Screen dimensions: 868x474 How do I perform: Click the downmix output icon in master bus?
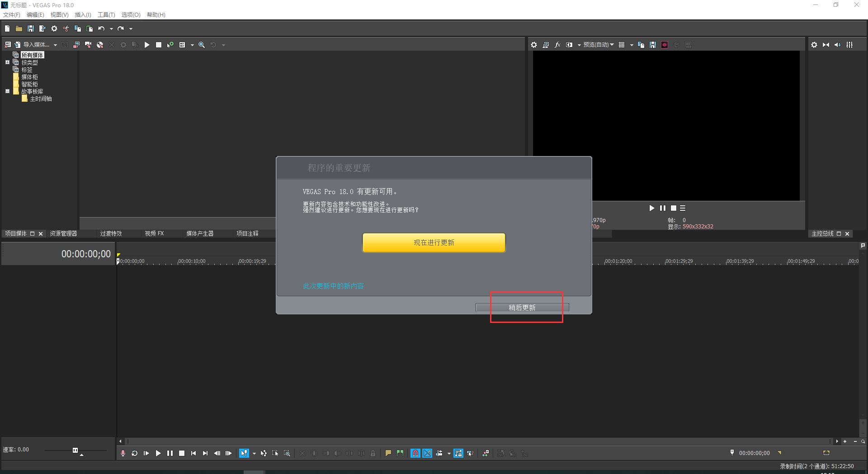826,45
